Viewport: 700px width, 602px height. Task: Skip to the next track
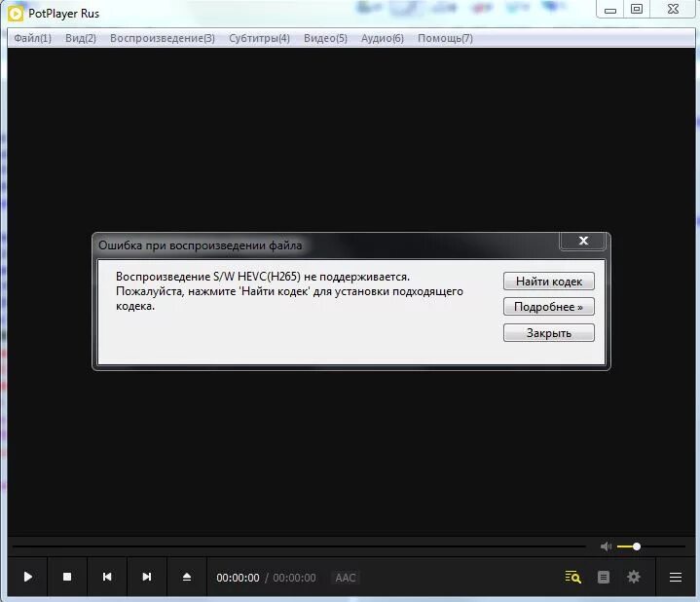(147, 577)
